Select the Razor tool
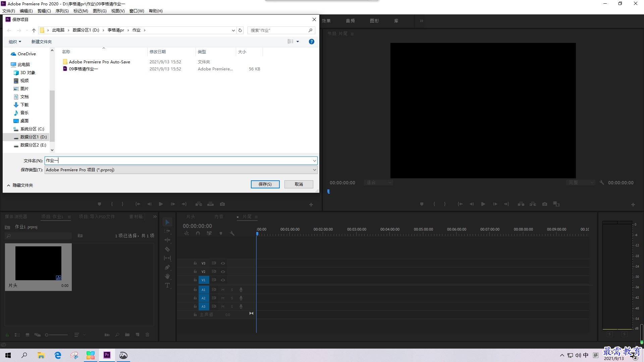The height and width of the screenshot is (362, 644). [167, 249]
